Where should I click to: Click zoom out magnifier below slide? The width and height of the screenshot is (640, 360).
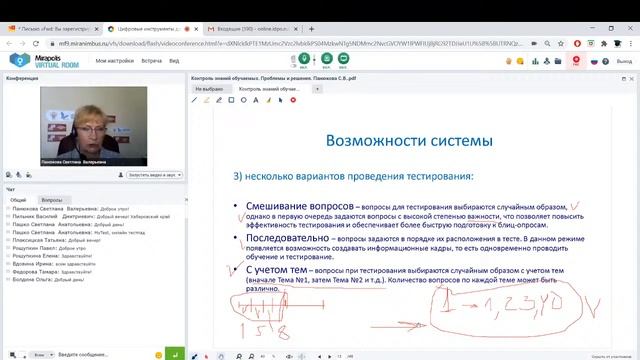click(x=251, y=357)
